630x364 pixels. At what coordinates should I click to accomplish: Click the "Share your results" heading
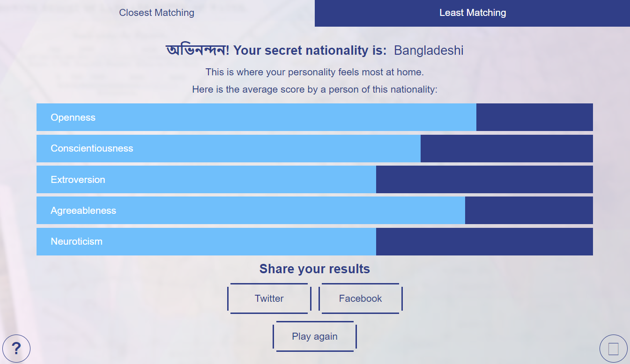[315, 269]
